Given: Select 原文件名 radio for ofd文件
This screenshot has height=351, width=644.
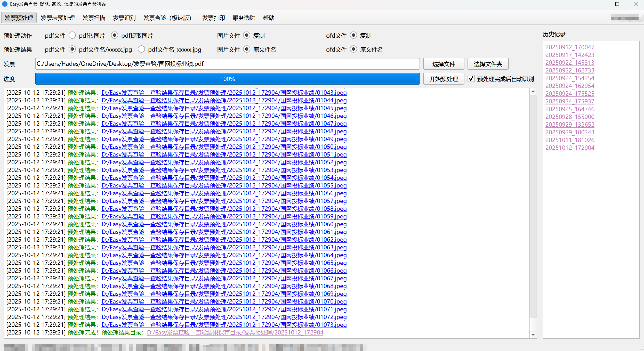Looking at the screenshot, I should [x=353, y=49].
